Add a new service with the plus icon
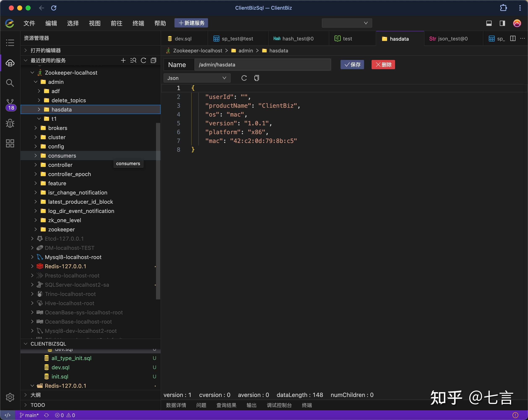Image resolution: width=528 pixels, height=420 pixels. 123,60
